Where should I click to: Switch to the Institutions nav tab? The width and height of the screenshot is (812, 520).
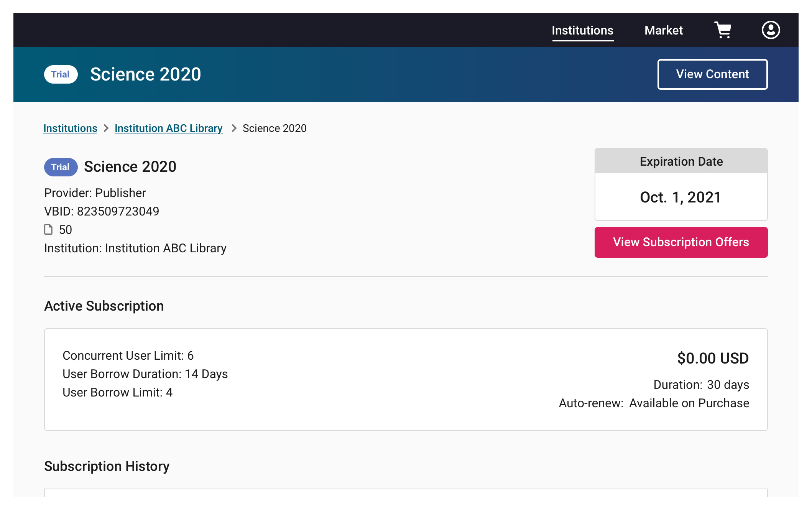(582, 31)
